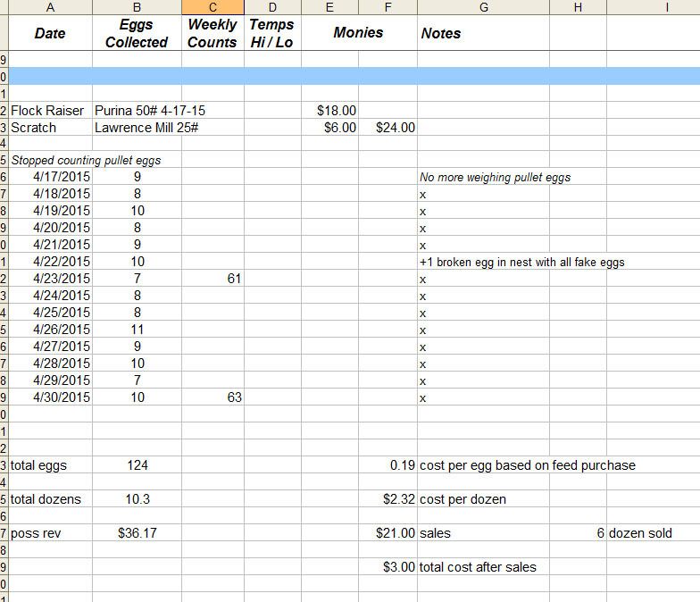Click the '+1 broken egg in nest' note
700x602 pixels.
[521, 263]
